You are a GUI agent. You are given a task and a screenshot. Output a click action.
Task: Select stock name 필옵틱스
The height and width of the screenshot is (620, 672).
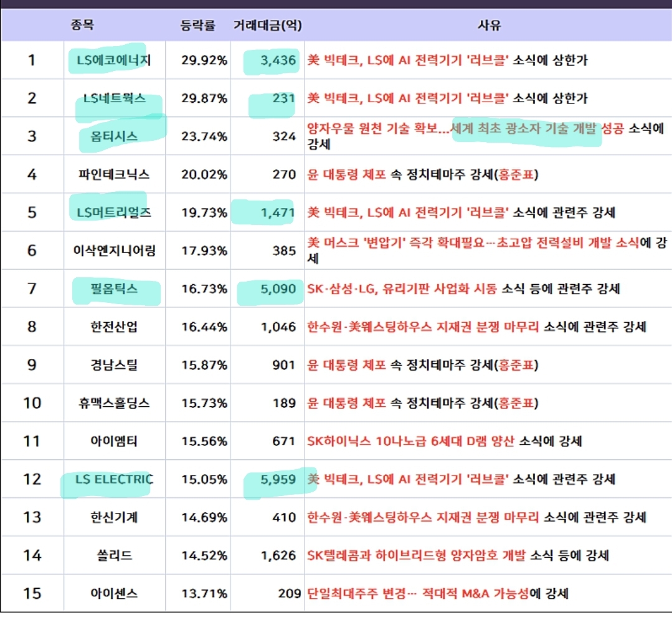click(x=113, y=289)
